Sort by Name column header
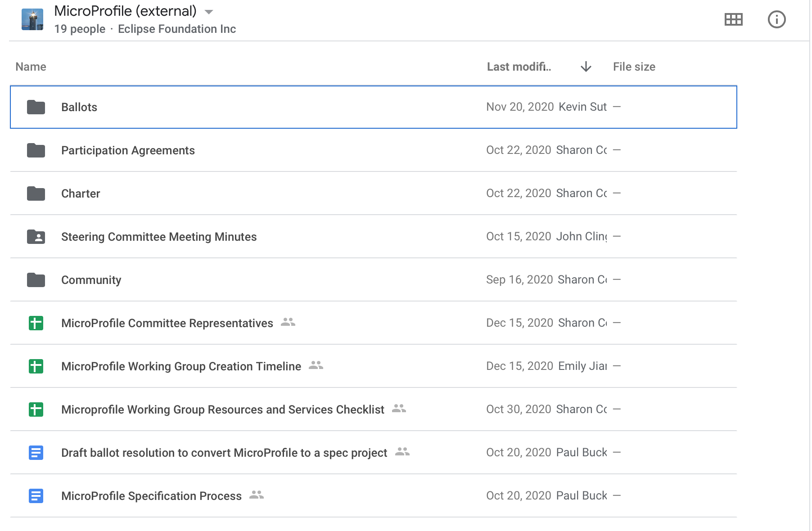This screenshot has height=531, width=812. click(31, 67)
